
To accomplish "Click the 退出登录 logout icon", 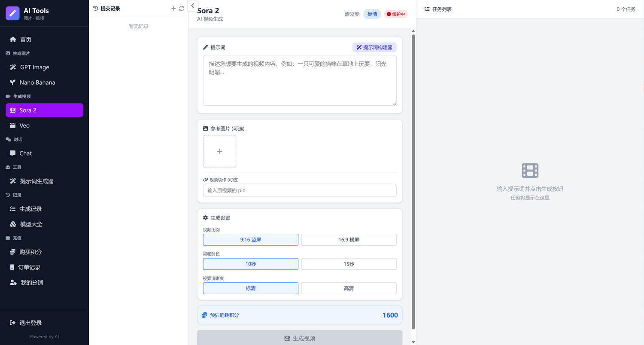I will tap(13, 323).
